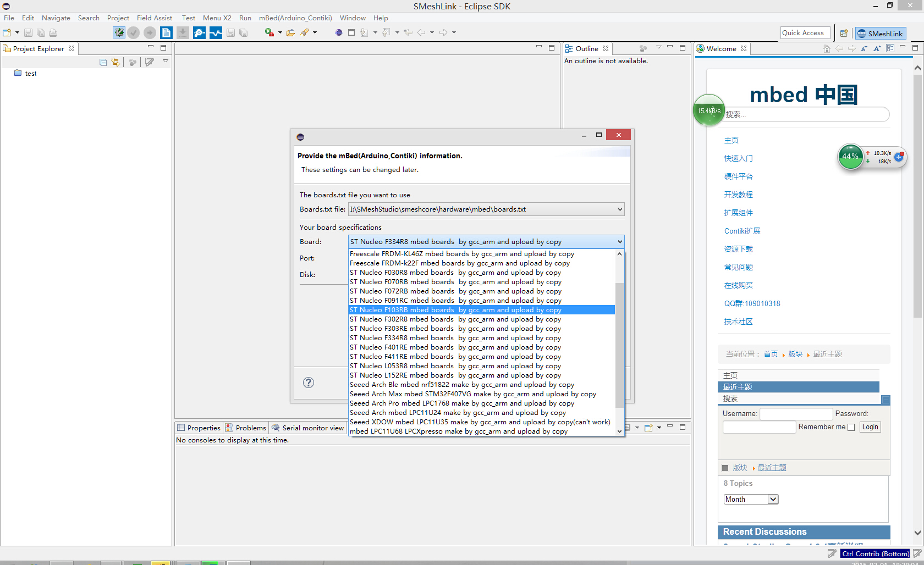
Task: Close the Project Explorer tab
Action: click(x=71, y=48)
